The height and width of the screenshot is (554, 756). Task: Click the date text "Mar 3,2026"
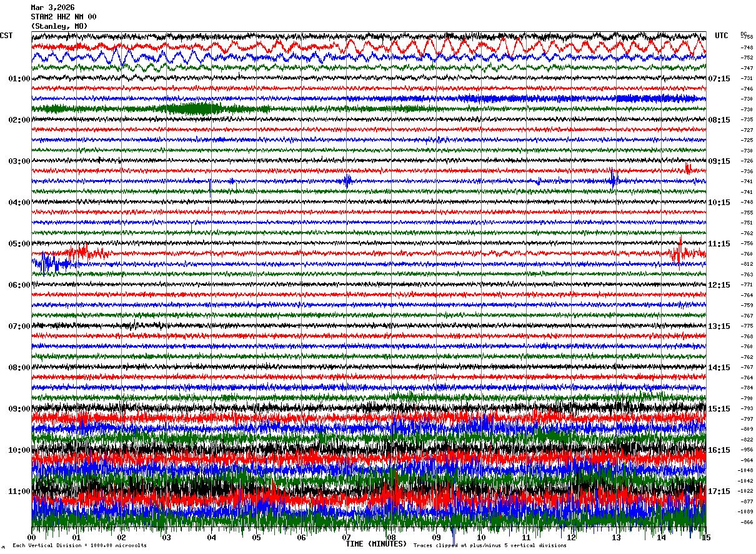click(52, 8)
